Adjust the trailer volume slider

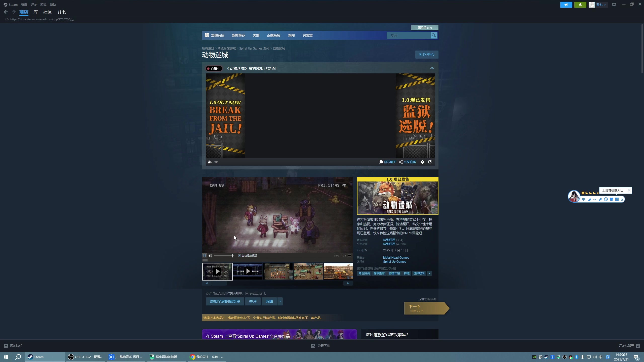coord(224,256)
